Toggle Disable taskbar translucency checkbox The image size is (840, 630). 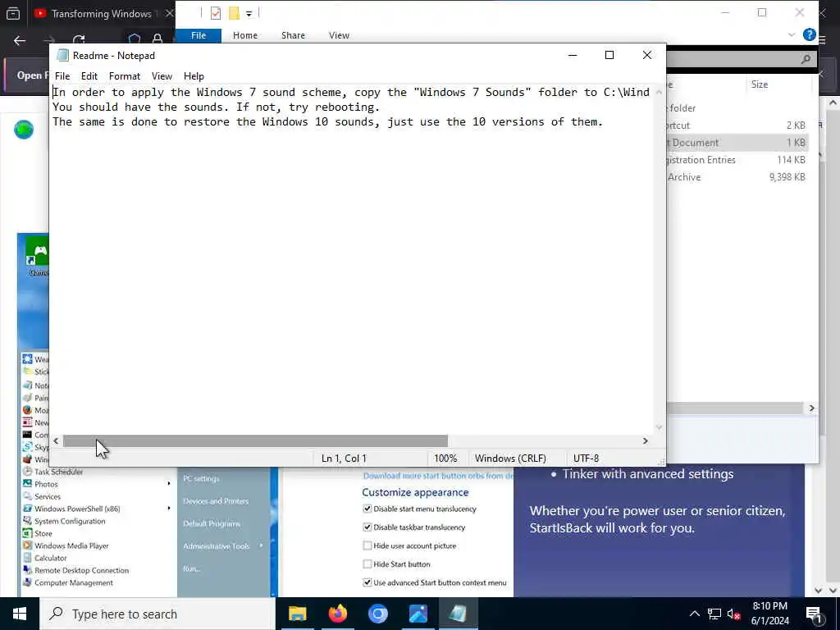pyautogui.click(x=367, y=527)
